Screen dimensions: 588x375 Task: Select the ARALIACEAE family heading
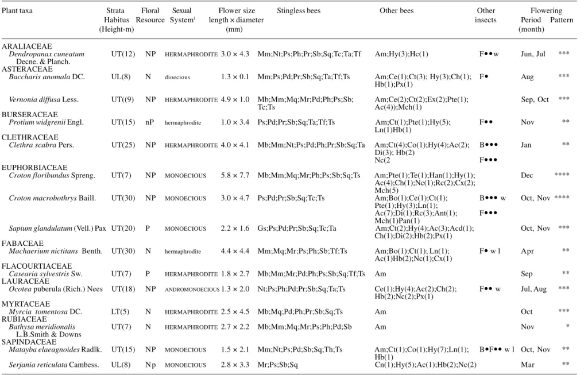click(x=26, y=47)
